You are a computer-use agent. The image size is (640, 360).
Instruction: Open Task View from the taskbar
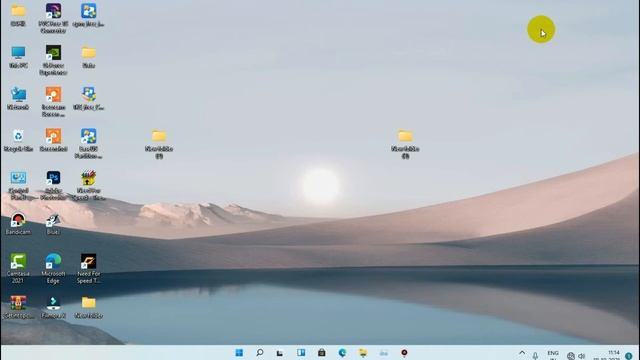pos(280,353)
